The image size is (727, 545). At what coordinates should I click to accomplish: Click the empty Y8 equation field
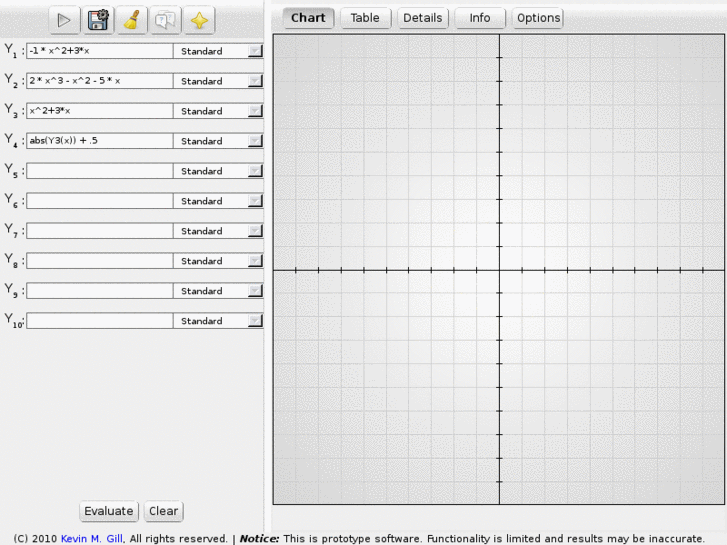pyautogui.click(x=100, y=261)
